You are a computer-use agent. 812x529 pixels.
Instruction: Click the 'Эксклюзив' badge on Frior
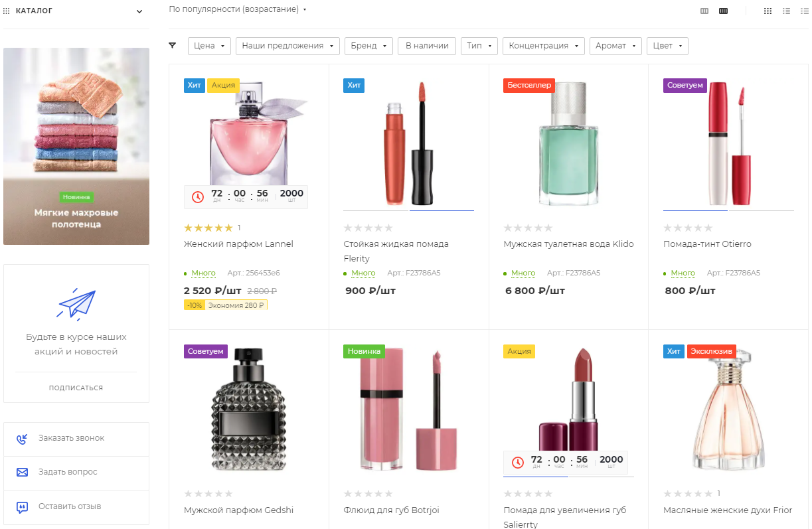point(712,351)
